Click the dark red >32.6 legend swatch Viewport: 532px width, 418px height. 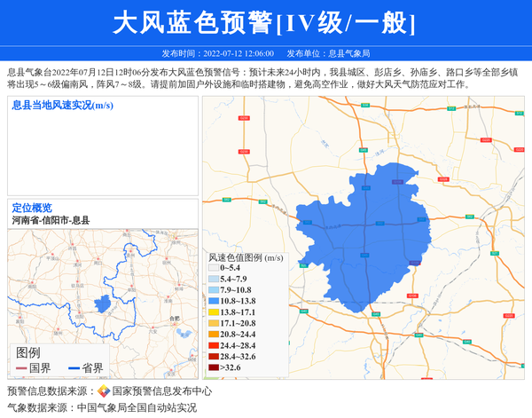(213, 367)
